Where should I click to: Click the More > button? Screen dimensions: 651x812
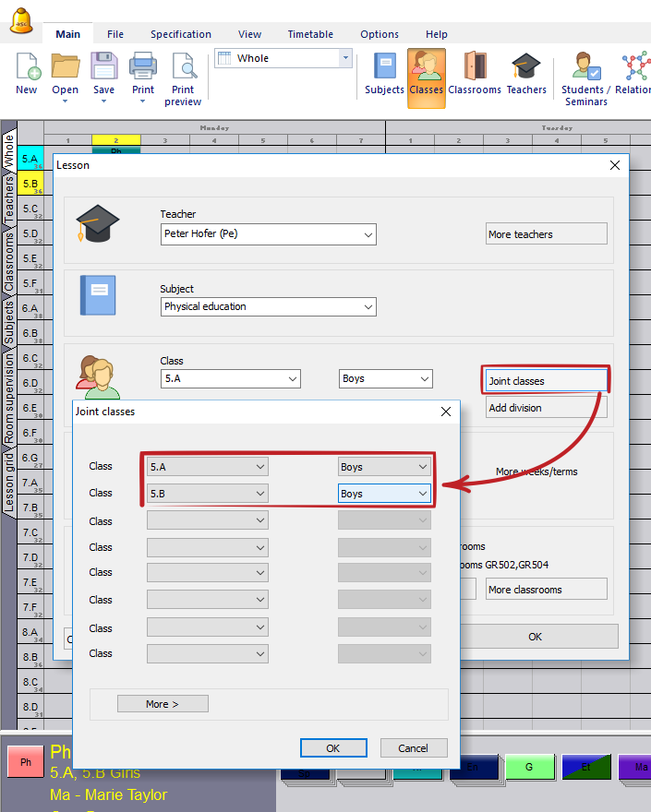tap(163, 704)
